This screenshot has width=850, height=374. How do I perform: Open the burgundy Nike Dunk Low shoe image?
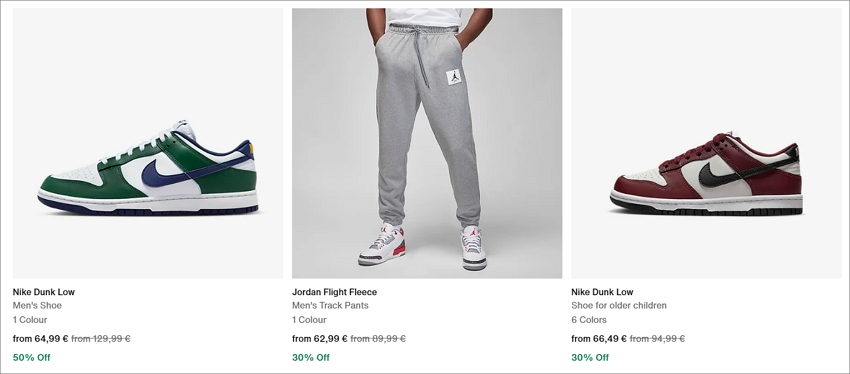coord(706,143)
